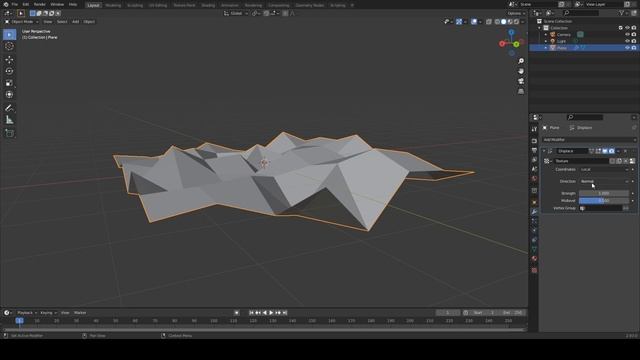Expand the Plane item in outliner
This screenshot has width=640, height=360.
[x=546, y=48]
